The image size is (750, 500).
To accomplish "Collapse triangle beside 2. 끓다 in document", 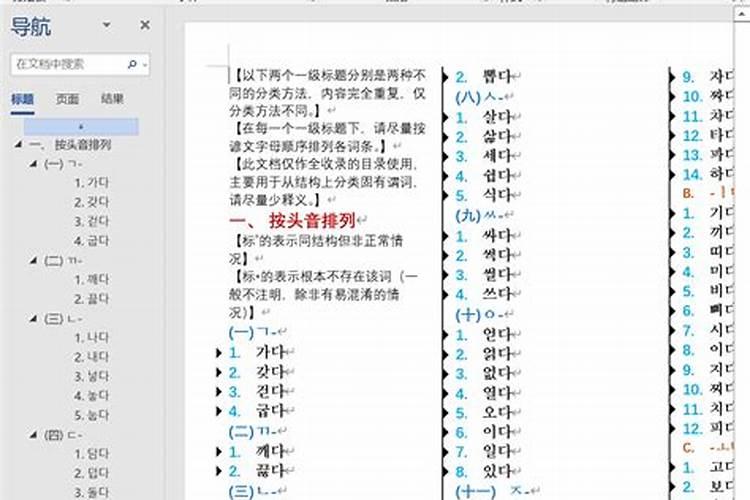I will tap(219, 471).
